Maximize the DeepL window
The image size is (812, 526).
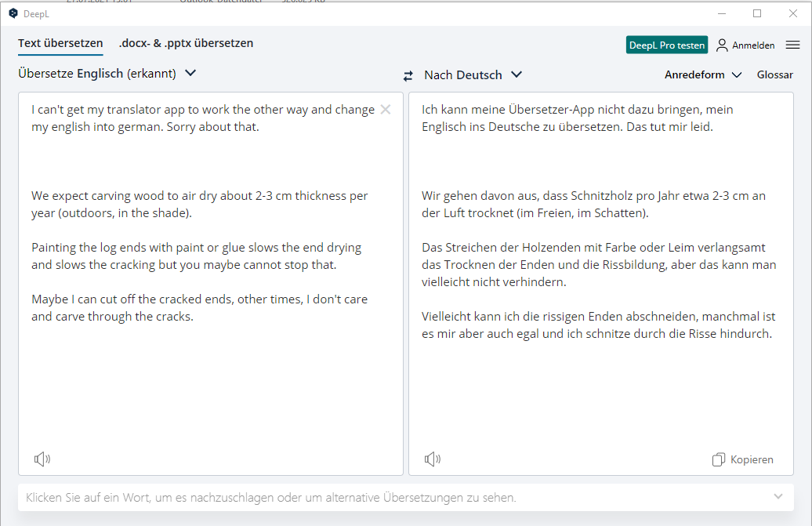click(x=756, y=13)
